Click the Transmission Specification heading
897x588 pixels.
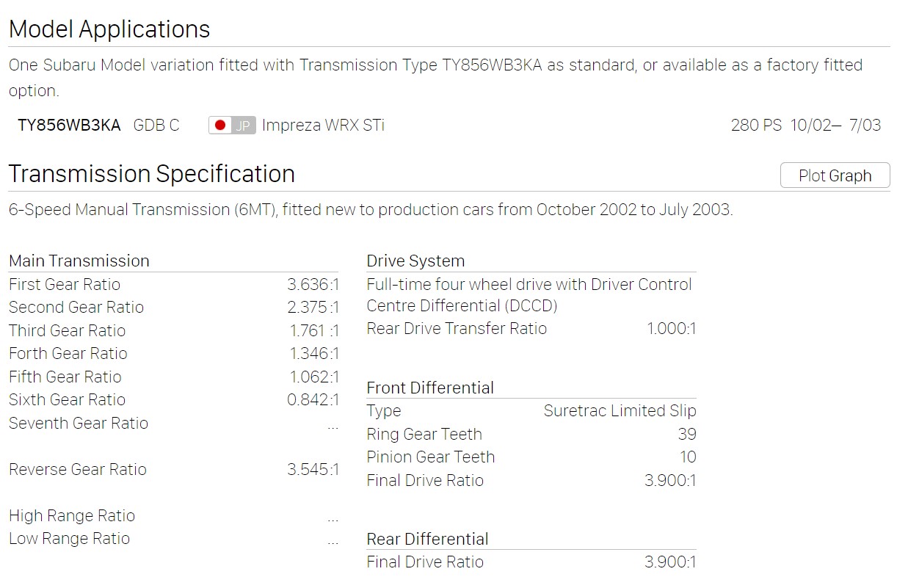pyautogui.click(x=152, y=174)
